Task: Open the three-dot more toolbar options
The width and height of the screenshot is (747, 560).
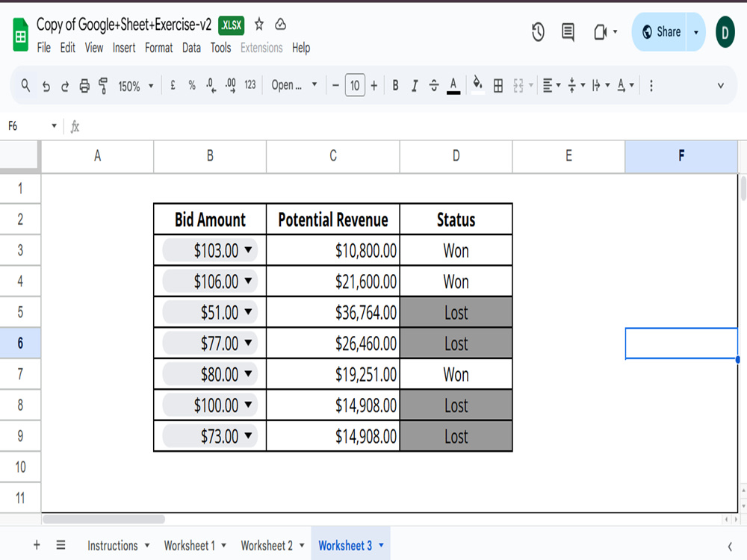Action: tap(651, 86)
